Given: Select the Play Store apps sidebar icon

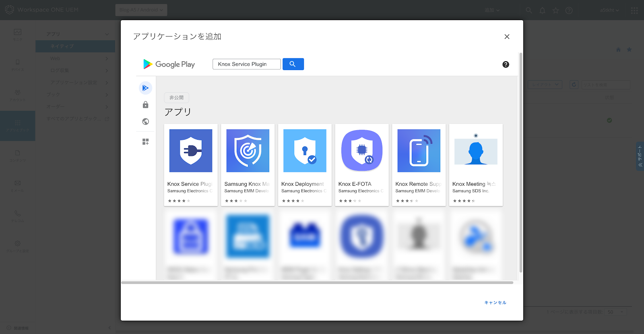Looking at the screenshot, I should coord(146,88).
